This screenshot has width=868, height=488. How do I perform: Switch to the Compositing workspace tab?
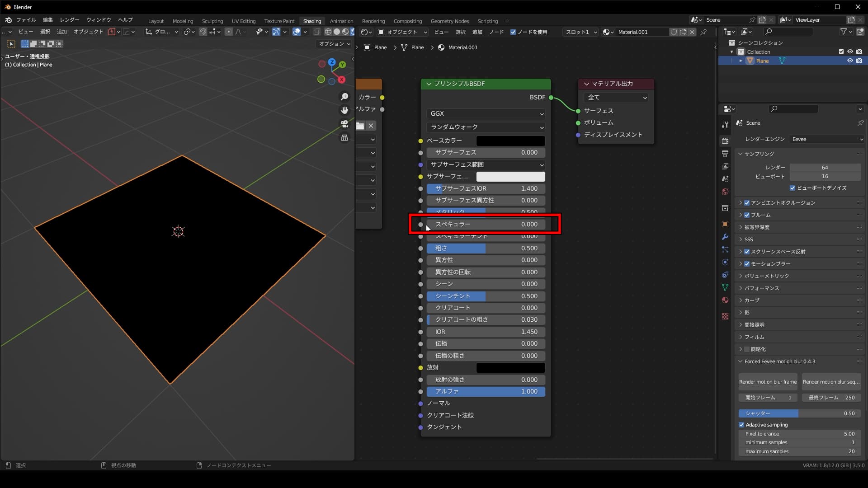click(x=407, y=21)
